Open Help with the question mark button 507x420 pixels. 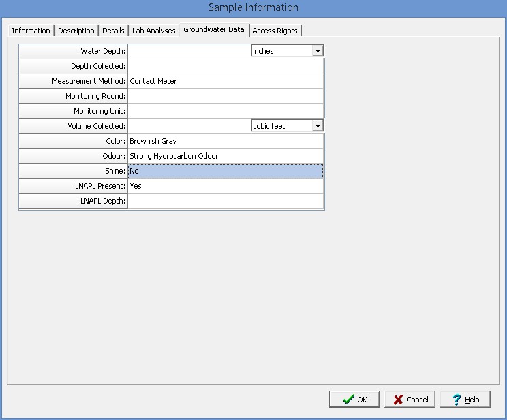coord(465,400)
